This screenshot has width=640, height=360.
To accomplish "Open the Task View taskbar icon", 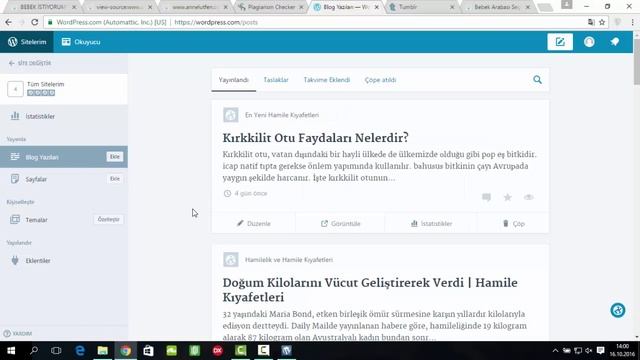I will pos(56,351).
